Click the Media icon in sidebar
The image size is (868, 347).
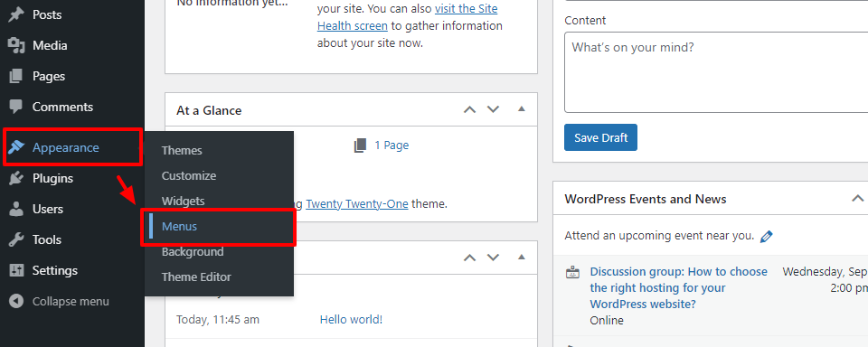[x=16, y=45]
